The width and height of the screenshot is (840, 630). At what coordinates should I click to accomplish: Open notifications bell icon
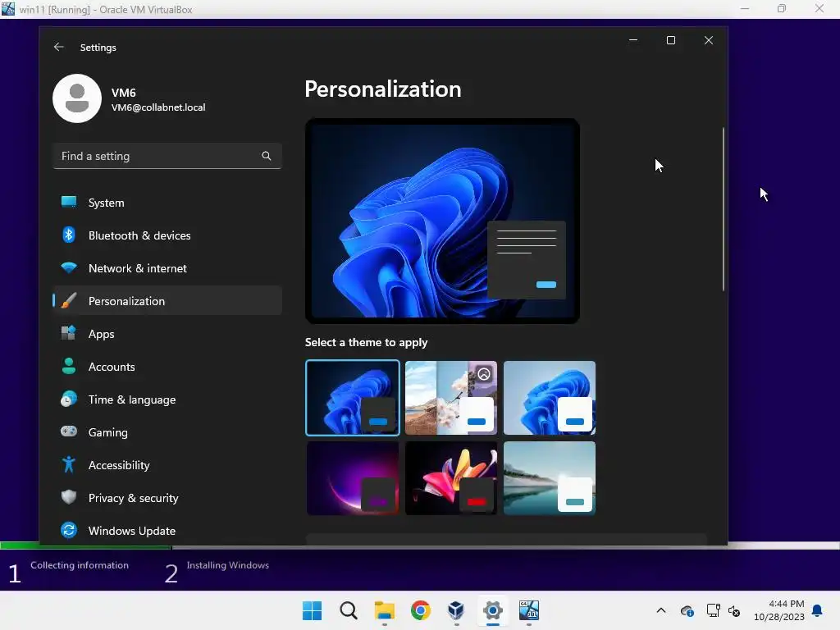click(818, 610)
